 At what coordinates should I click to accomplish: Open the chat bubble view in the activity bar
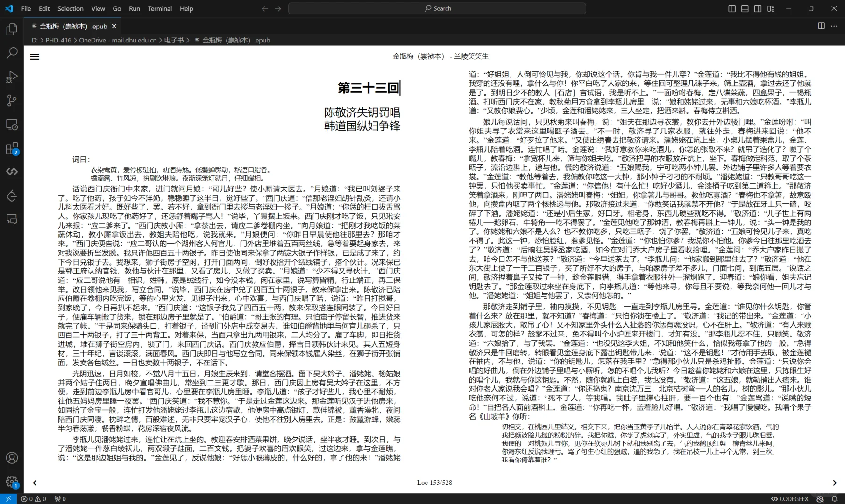12,219
